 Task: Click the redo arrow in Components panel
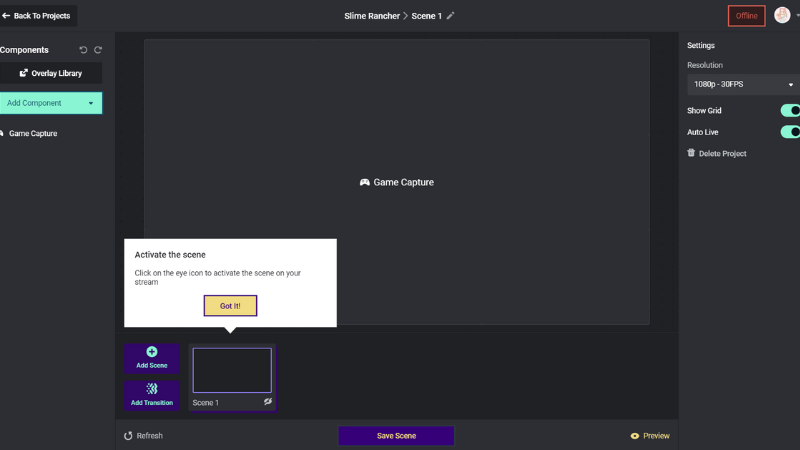pos(98,50)
